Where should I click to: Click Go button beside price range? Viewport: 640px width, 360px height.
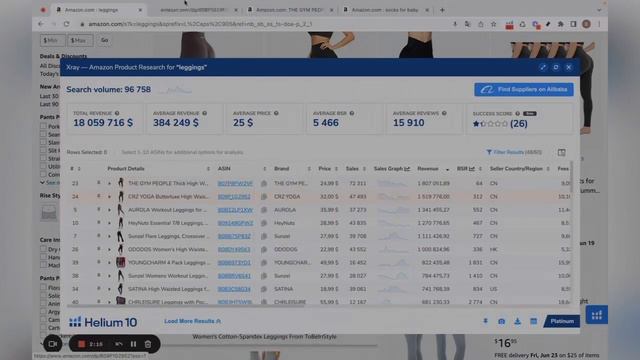pyautogui.click(x=104, y=40)
